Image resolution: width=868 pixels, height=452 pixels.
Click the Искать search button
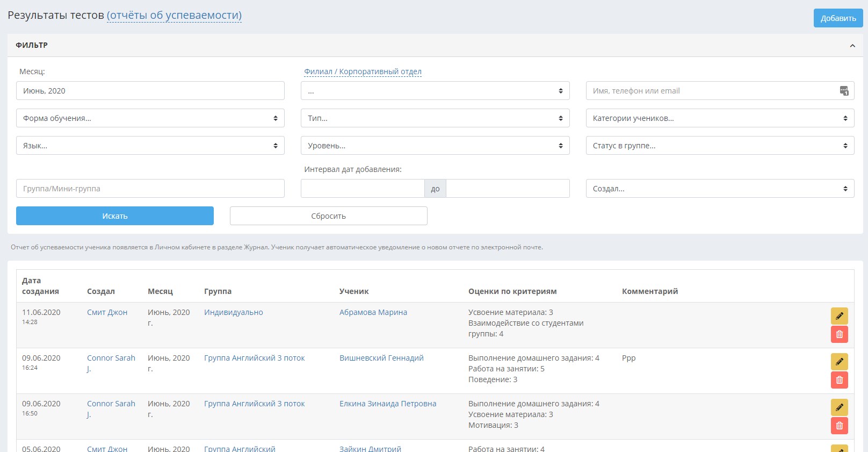tap(115, 216)
